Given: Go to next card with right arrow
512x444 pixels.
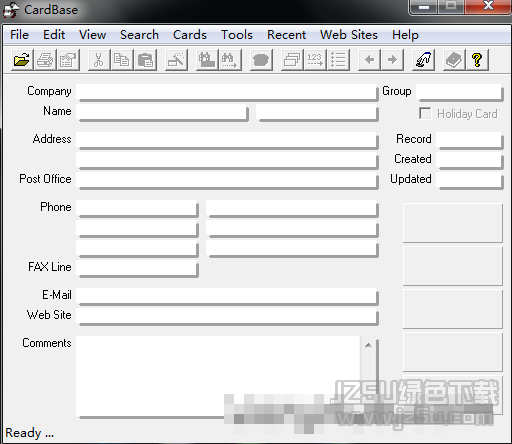Looking at the screenshot, I should [392, 60].
